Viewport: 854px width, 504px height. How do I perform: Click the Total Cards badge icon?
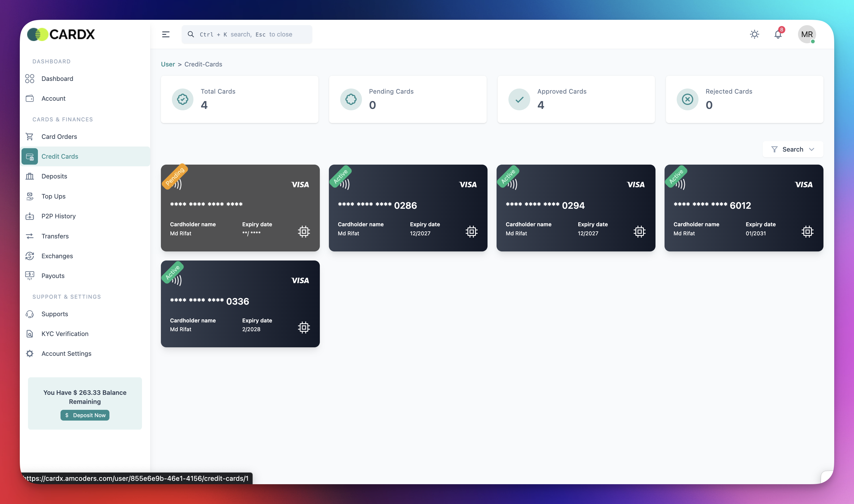[183, 100]
